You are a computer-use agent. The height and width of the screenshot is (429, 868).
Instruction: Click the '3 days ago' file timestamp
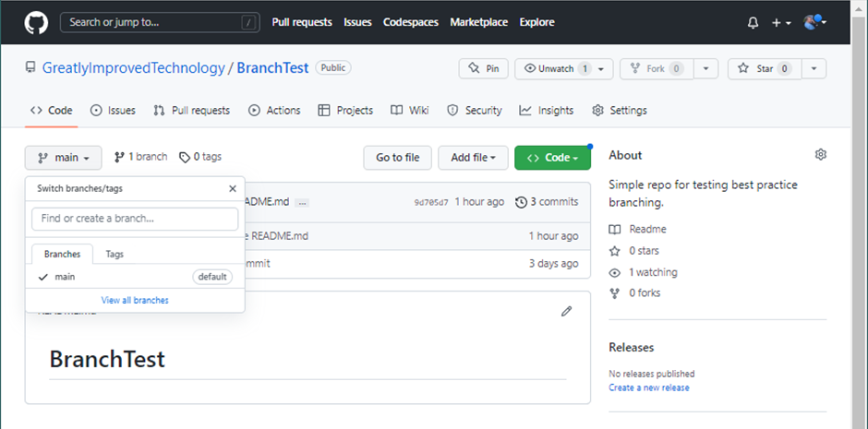[x=553, y=264]
